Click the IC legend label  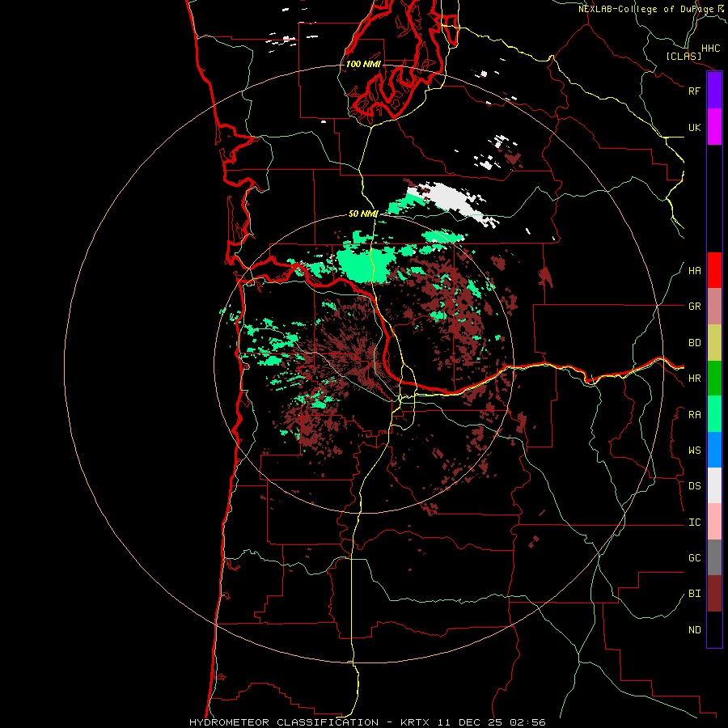point(694,523)
